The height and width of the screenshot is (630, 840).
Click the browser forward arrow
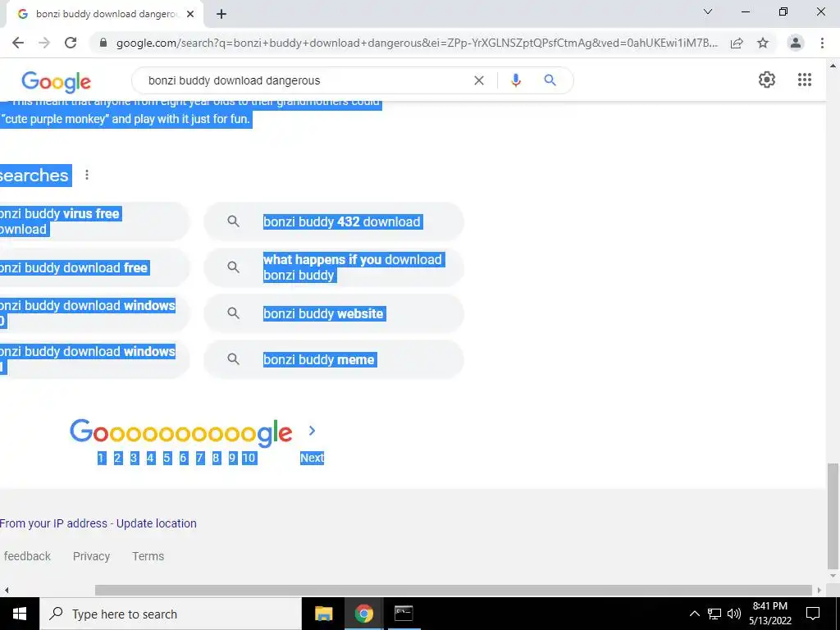point(44,43)
